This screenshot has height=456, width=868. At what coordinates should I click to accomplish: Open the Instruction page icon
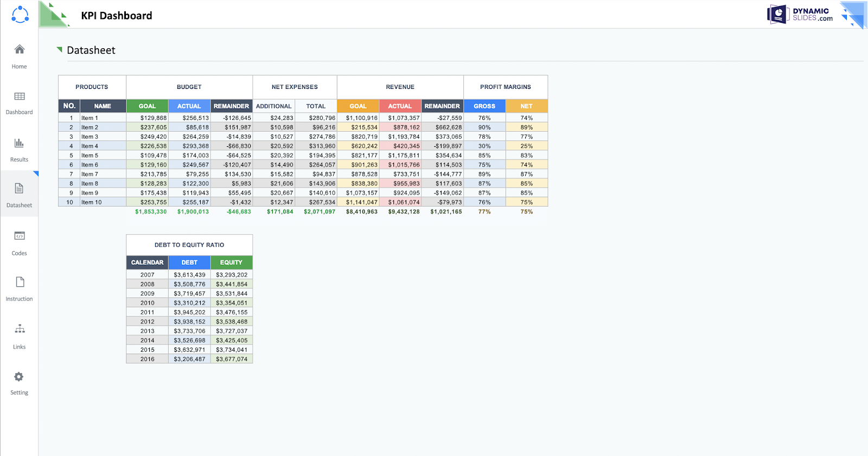[20, 282]
